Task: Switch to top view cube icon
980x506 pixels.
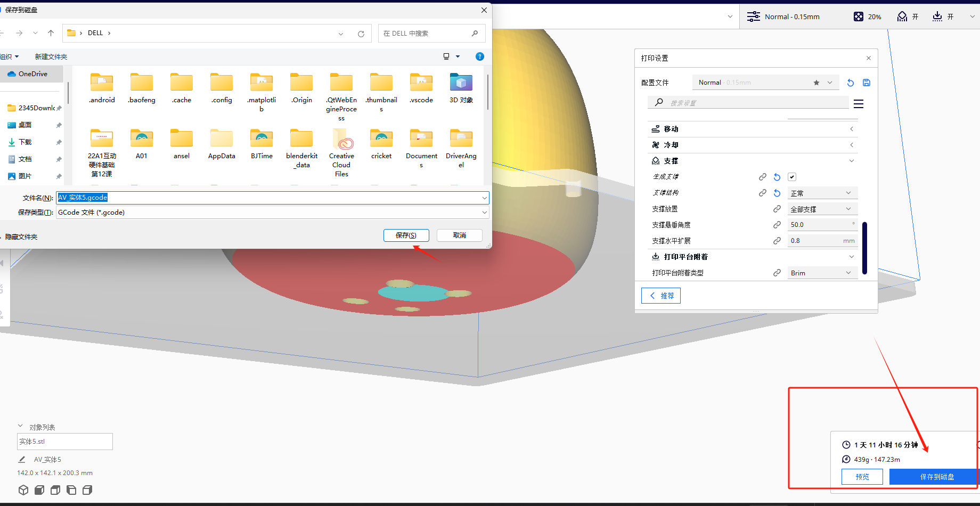Action: point(55,490)
